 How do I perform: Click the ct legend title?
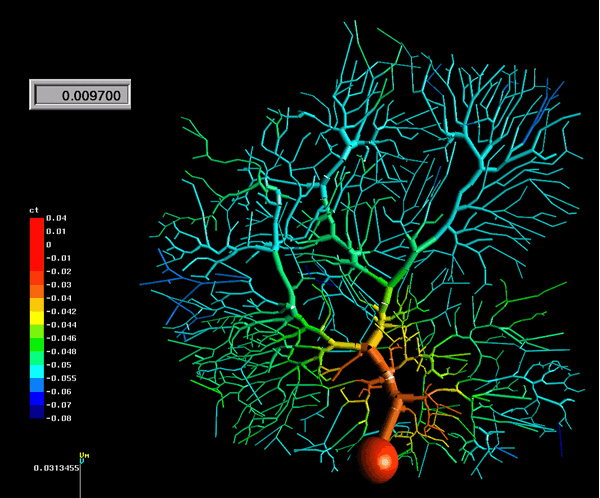[34, 209]
